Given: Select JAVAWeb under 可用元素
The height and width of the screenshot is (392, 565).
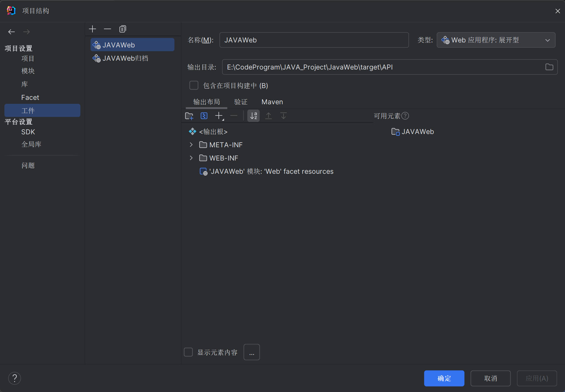Looking at the screenshot, I should click(x=413, y=132).
